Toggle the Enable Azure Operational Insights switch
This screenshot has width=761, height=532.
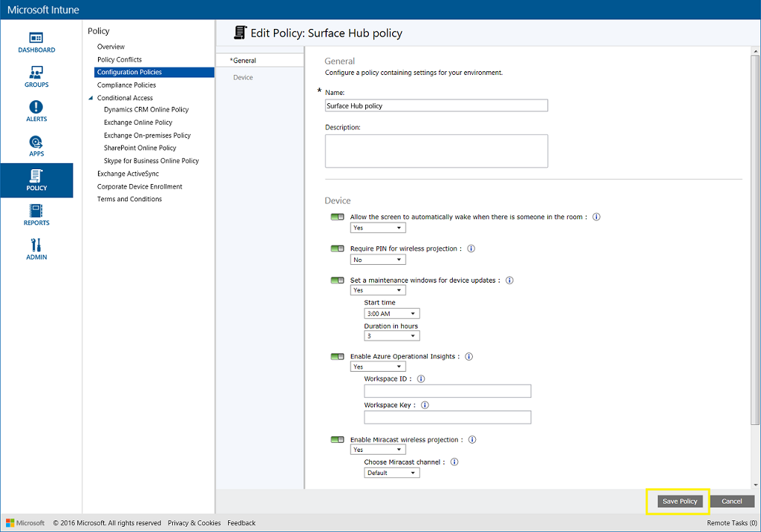[338, 357]
